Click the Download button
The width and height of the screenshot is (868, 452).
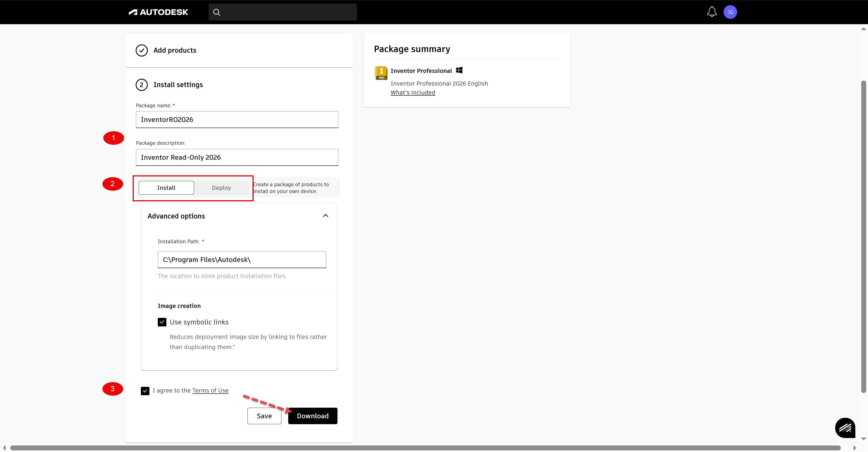tap(313, 416)
